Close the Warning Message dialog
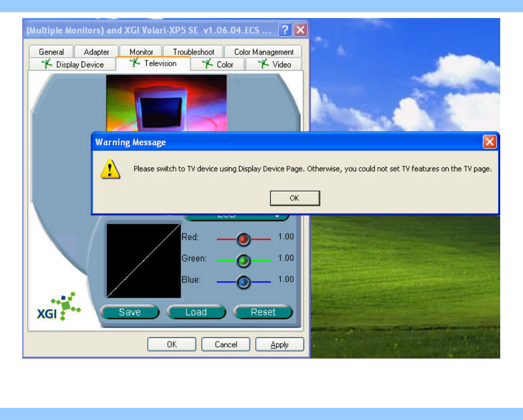Screen dimensions: 523x420 tap(489, 142)
